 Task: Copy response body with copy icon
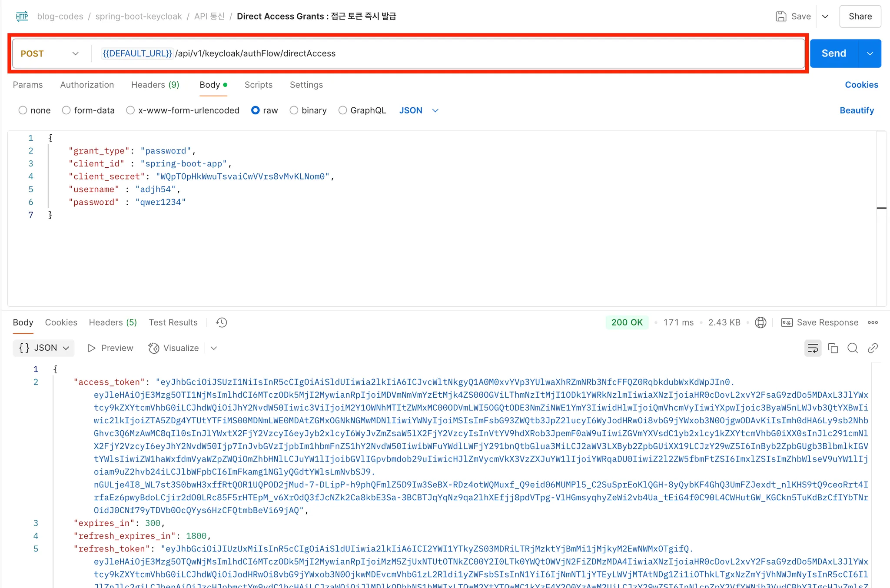(833, 348)
